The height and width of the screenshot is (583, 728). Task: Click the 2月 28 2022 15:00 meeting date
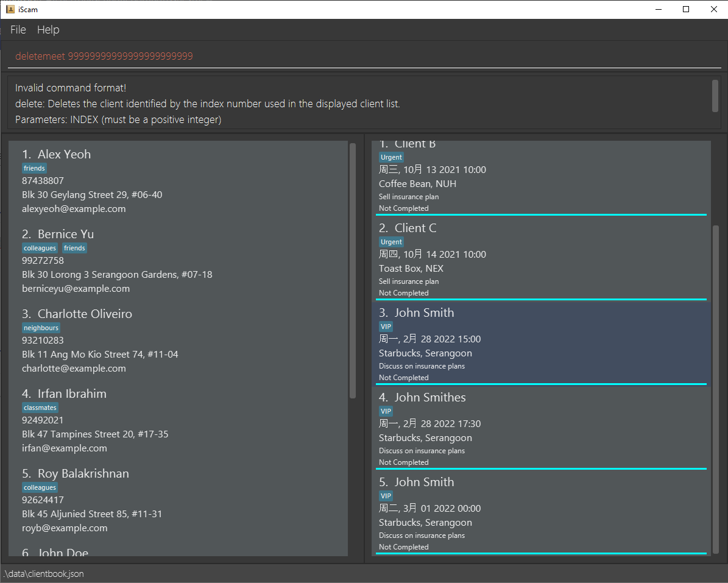pos(429,339)
